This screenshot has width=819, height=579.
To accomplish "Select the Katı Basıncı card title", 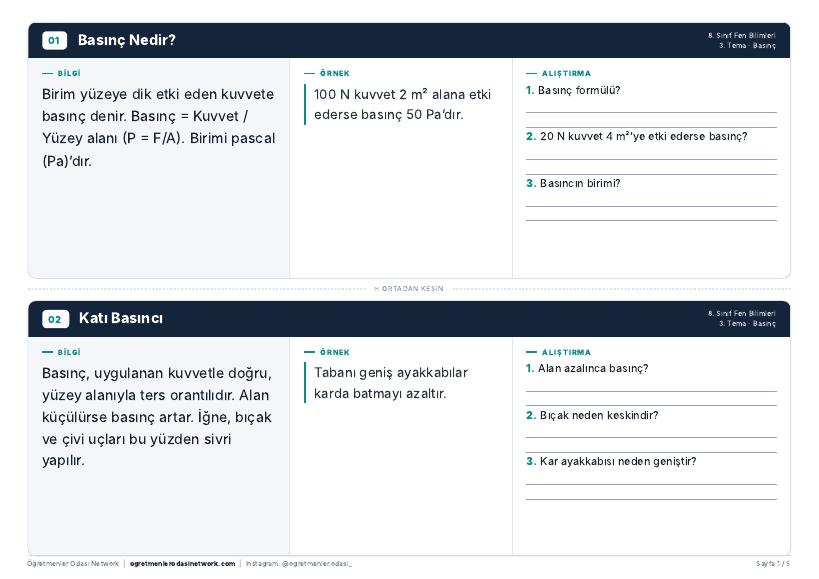I will [121, 318].
